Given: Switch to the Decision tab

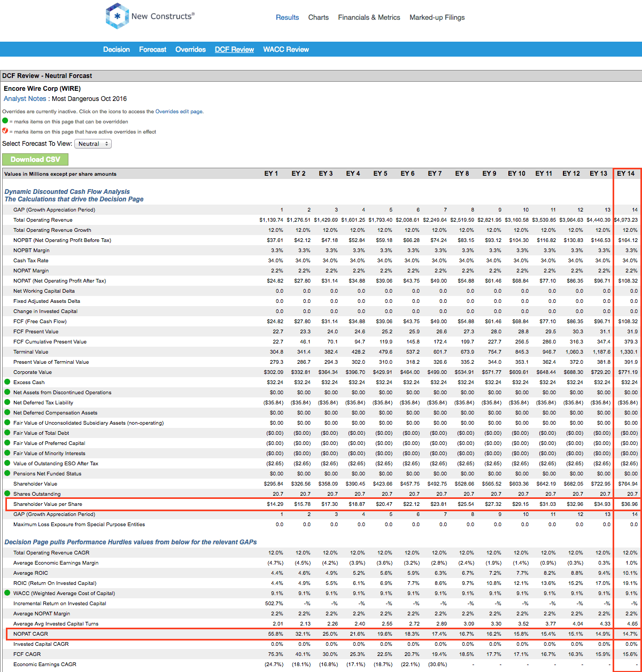Looking at the screenshot, I should tap(117, 49).
